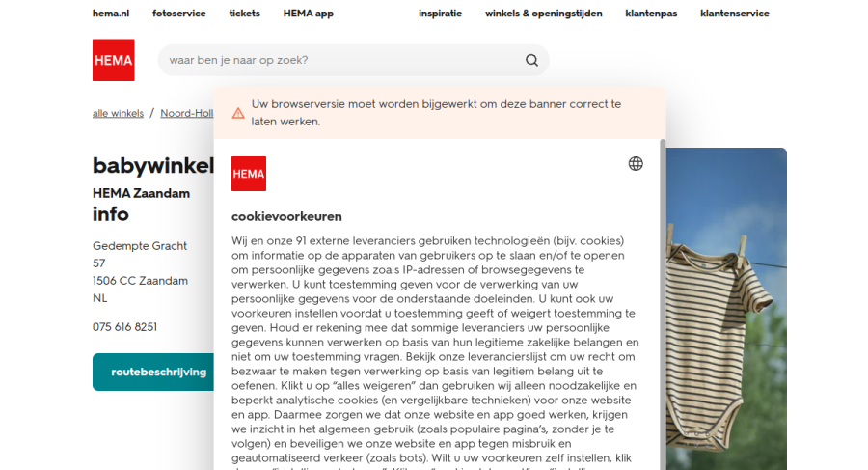Click the 'Gedempte Gracht' street address text
The height and width of the screenshot is (470, 868).
(140, 246)
